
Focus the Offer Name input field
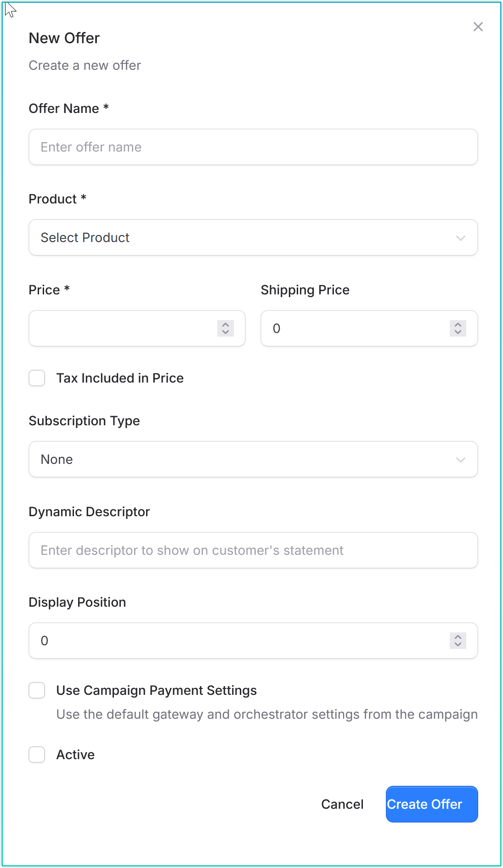coord(253,147)
